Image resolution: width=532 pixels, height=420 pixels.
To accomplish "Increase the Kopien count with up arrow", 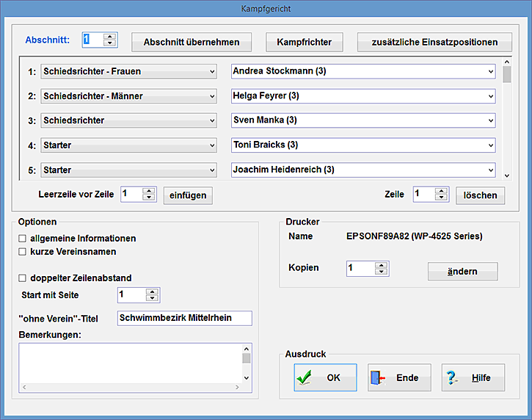I will 382,264.
